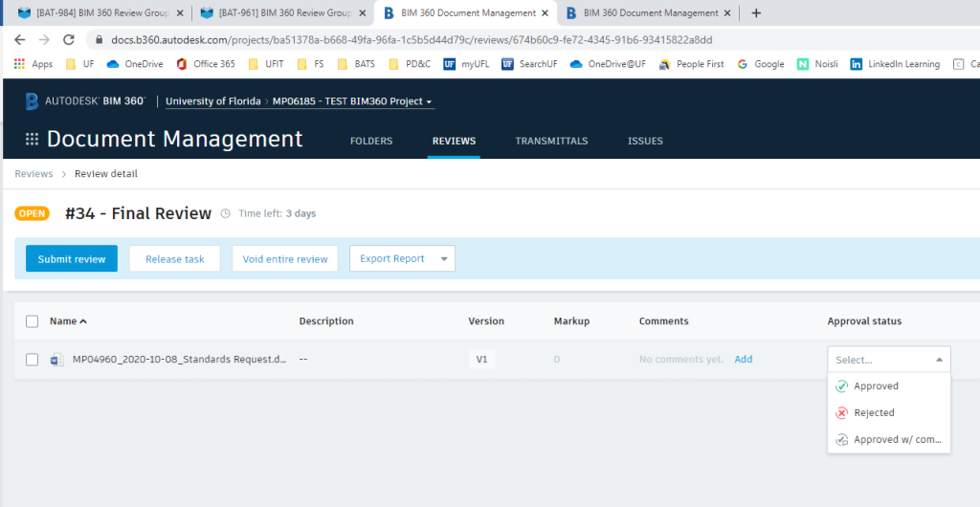Open the MP06185 TEST BIM360 Project selector

point(353,101)
